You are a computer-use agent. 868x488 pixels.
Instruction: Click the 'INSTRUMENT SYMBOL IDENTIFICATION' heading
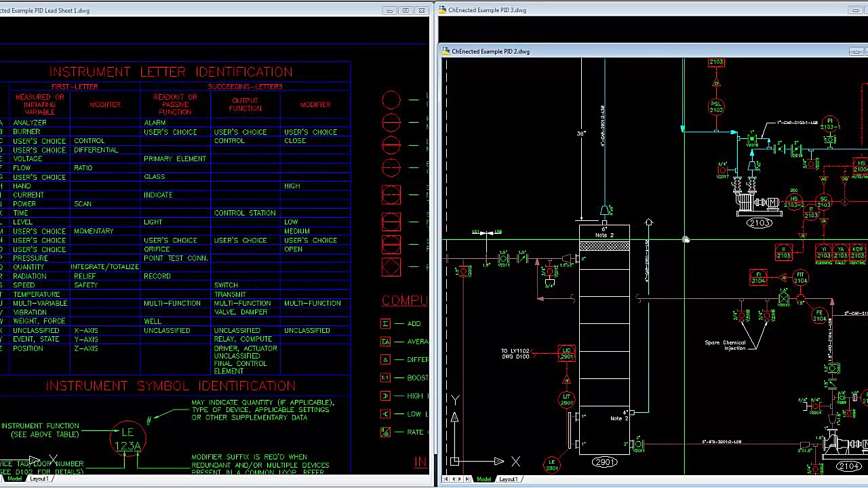tap(171, 386)
